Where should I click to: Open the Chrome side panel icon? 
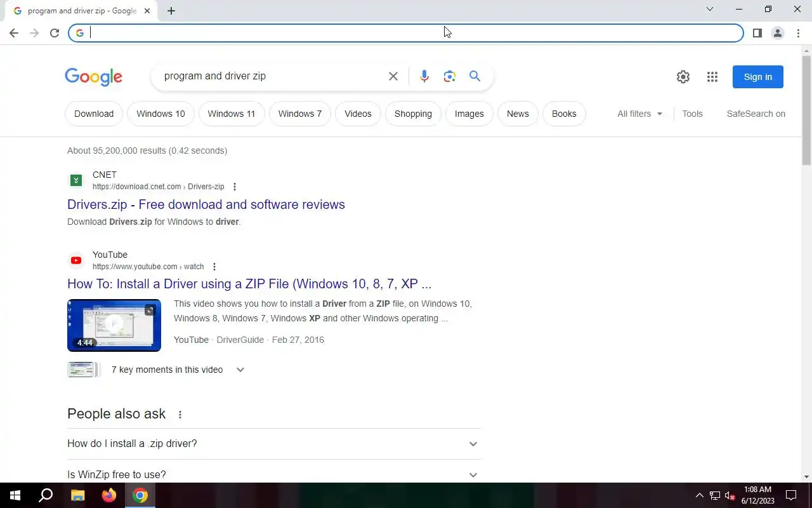point(757,33)
